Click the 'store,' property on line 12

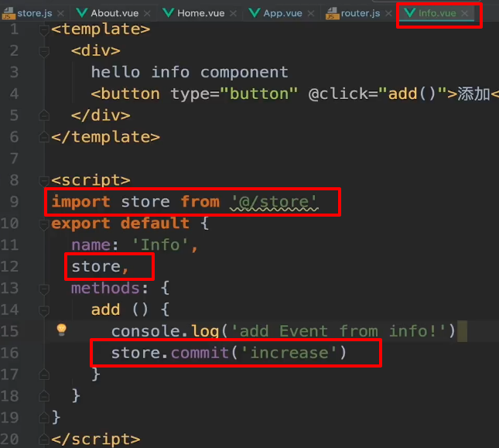point(100,267)
